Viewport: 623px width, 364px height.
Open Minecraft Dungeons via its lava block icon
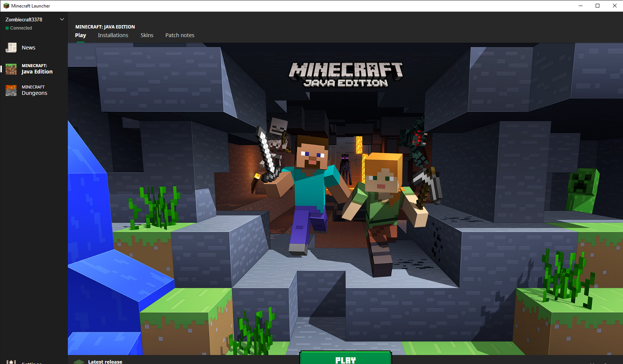click(11, 90)
